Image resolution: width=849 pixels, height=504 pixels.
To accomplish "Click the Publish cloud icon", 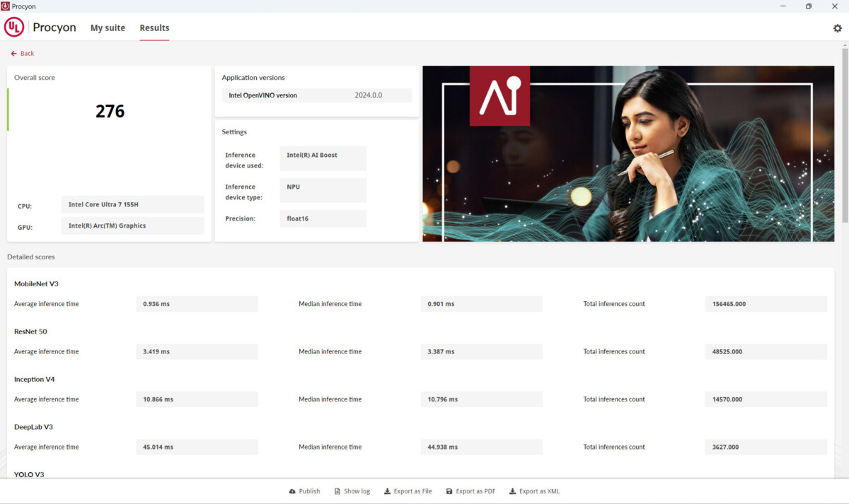I will 292,491.
